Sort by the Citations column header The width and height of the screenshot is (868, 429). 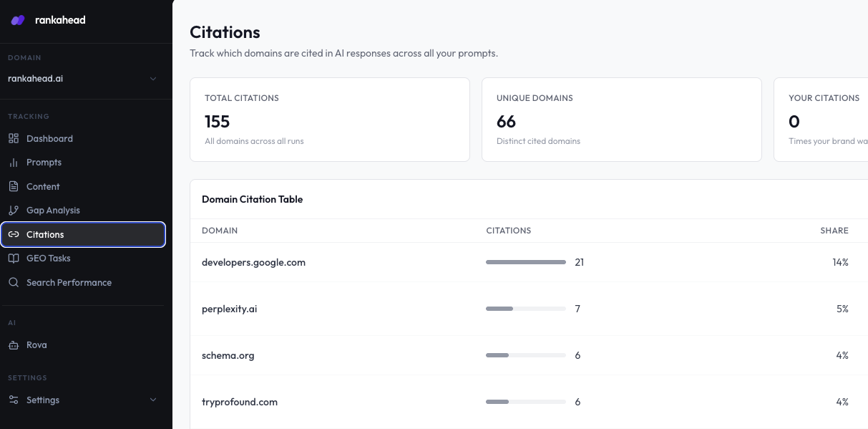tap(509, 231)
